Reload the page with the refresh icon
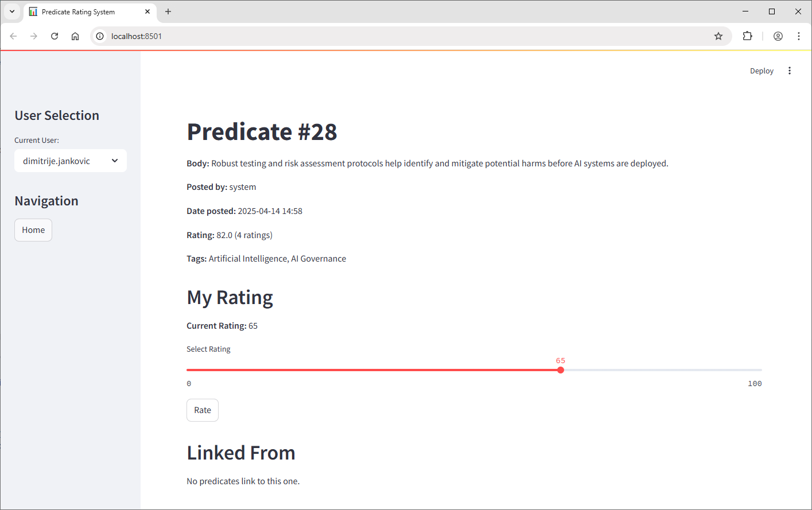The height and width of the screenshot is (510, 812). tap(55, 36)
